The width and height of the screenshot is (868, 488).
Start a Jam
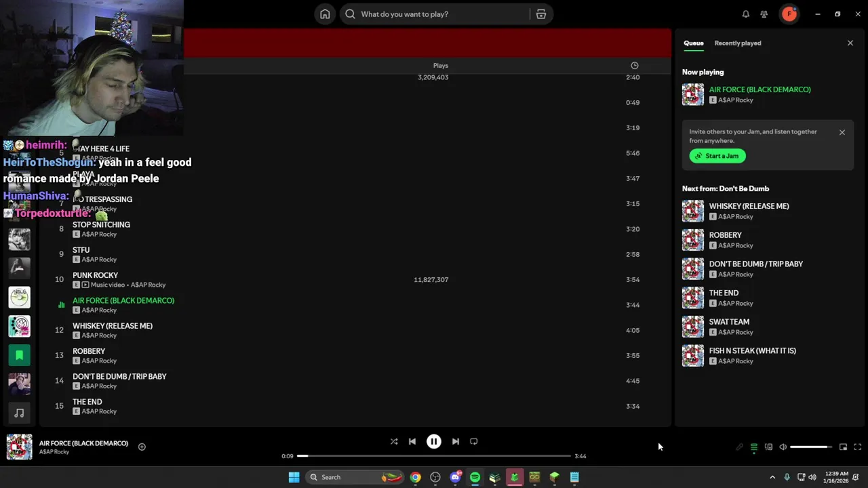(717, 156)
